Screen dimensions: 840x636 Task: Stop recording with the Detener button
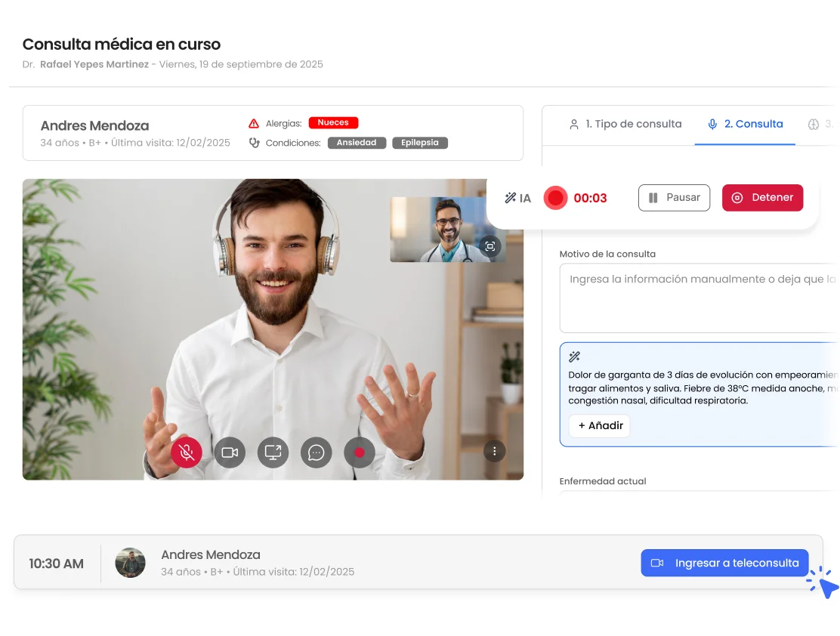point(762,198)
